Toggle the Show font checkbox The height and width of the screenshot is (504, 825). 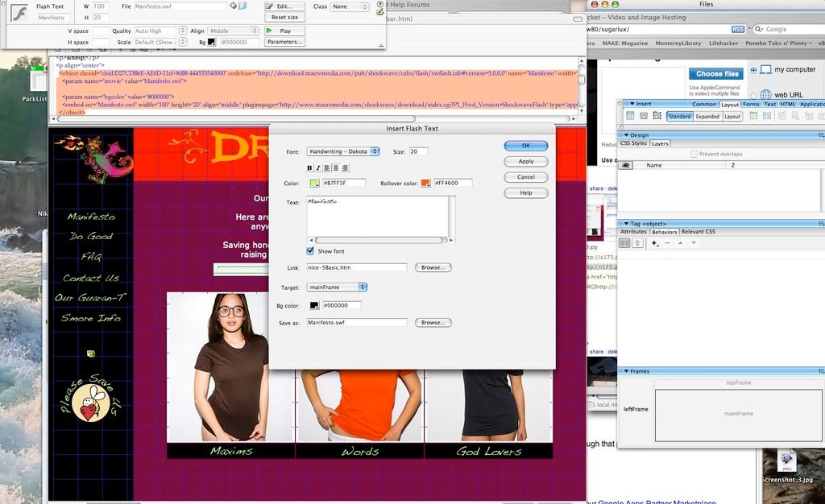click(310, 251)
